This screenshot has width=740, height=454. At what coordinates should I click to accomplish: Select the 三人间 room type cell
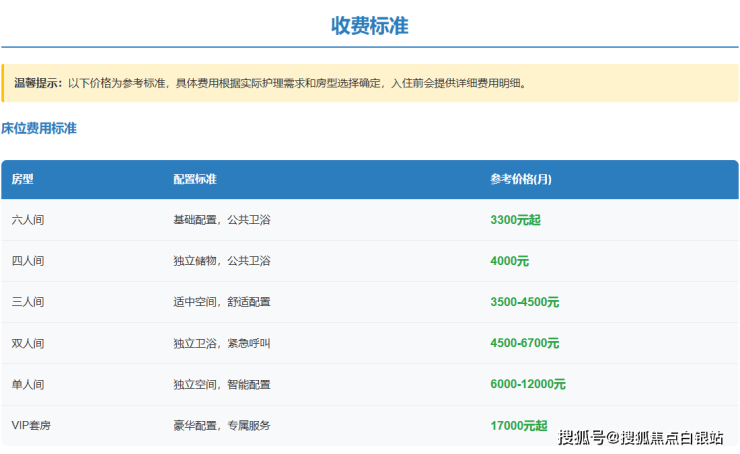pos(28,302)
